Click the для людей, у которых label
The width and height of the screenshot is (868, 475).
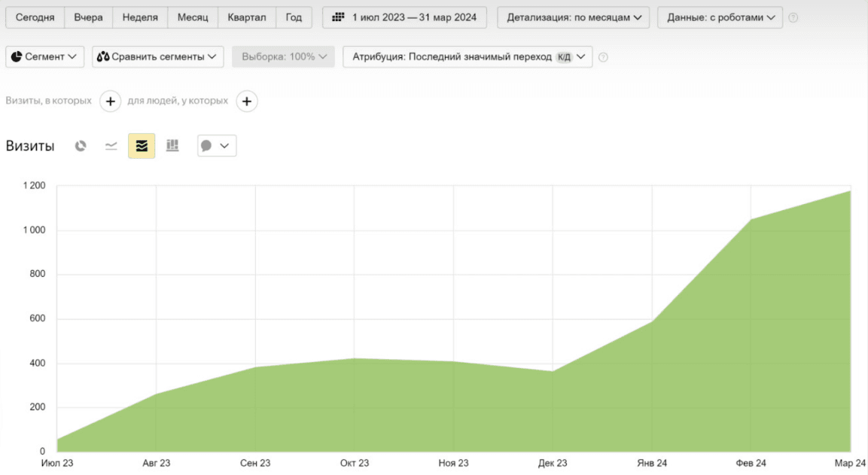tap(178, 101)
